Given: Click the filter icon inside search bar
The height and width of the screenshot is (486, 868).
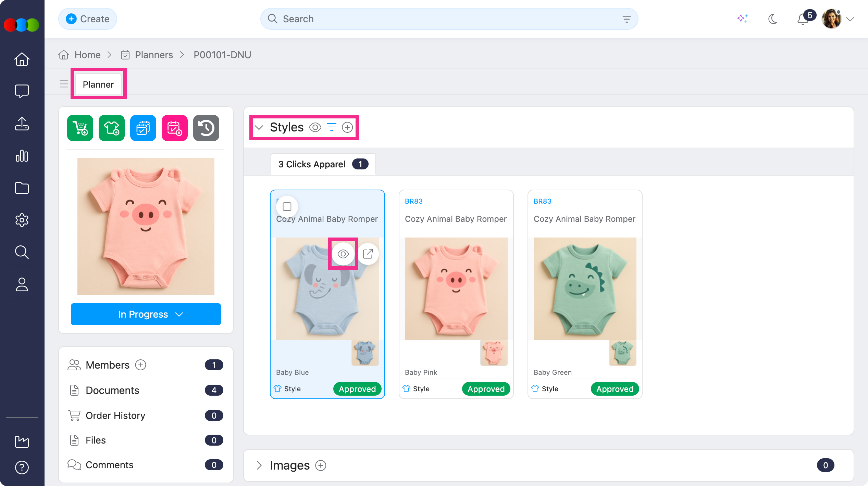Looking at the screenshot, I should click(x=627, y=19).
